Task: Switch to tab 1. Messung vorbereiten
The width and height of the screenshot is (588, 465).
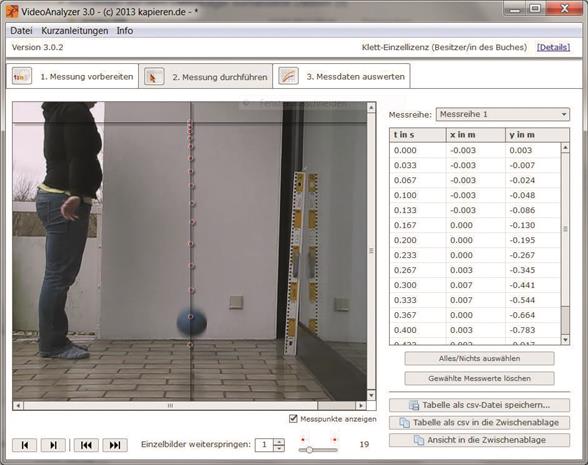Action: (x=72, y=76)
